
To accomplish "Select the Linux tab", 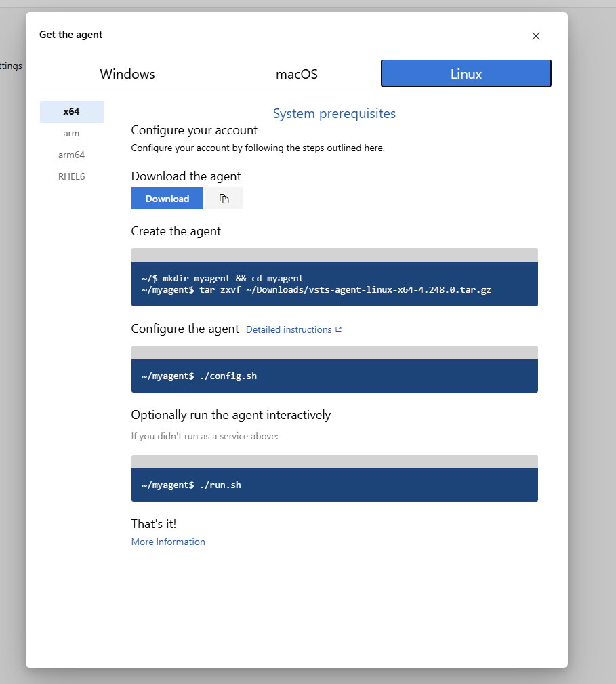I will 466,74.
